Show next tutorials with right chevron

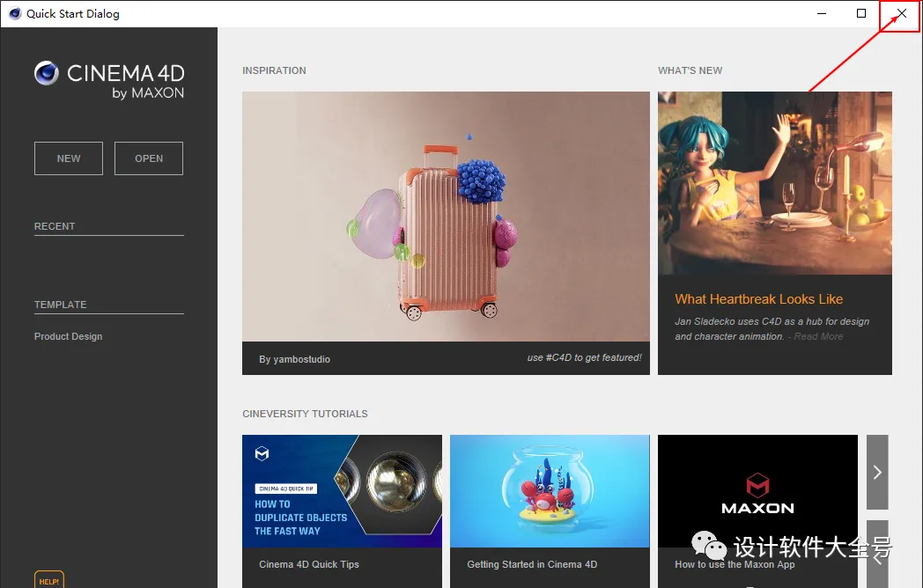(877, 472)
